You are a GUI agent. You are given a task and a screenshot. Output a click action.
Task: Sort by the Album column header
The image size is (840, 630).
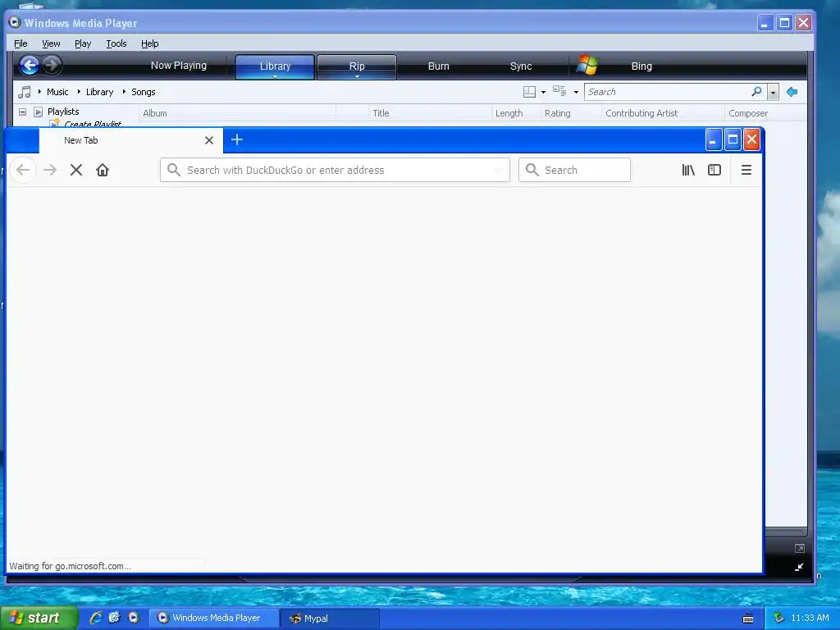pos(237,113)
